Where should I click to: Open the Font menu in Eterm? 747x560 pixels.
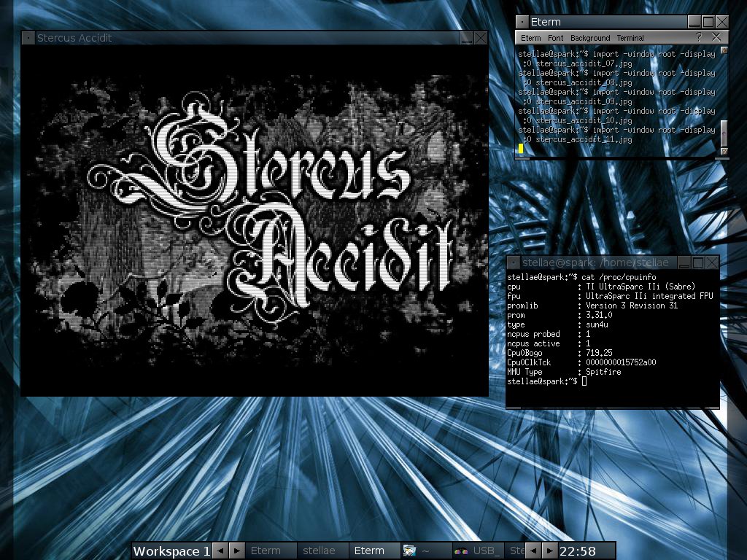[555, 38]
